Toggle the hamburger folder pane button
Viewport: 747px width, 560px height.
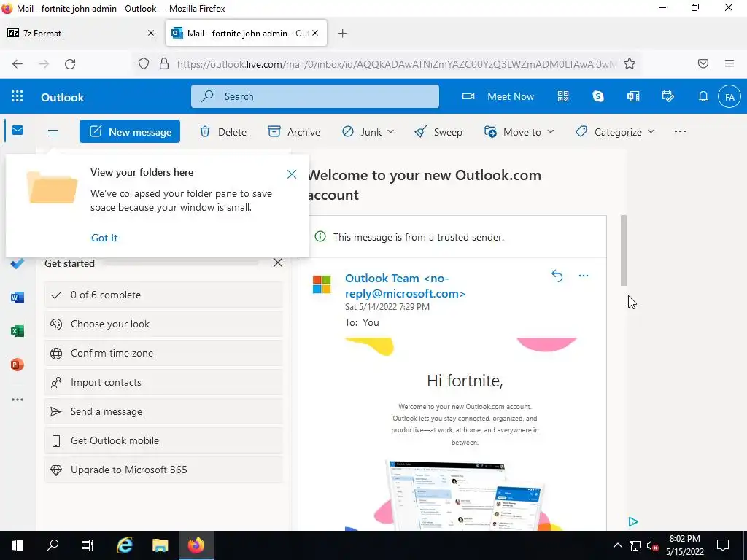point(53,133)
